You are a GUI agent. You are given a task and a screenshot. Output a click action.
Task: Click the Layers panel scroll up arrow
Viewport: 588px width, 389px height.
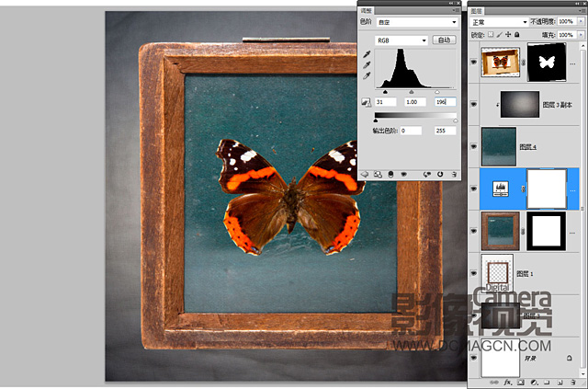pyautogui.click(x=582, y=45)
